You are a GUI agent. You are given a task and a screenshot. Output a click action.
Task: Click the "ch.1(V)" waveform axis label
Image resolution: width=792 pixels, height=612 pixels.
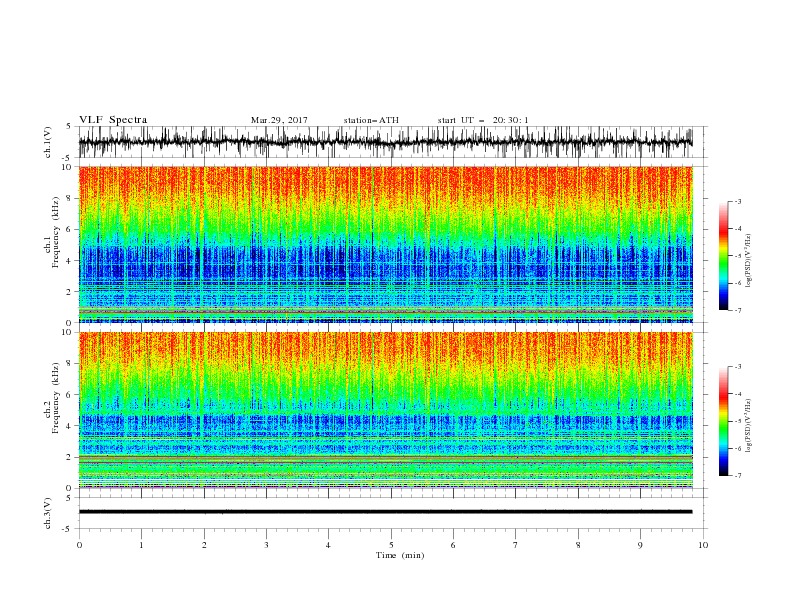[48, 142]
